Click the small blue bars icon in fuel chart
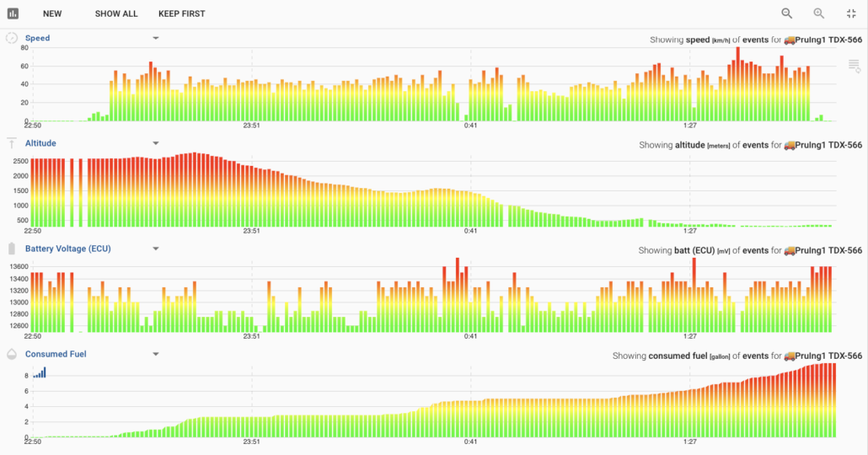 coord(40,372)
